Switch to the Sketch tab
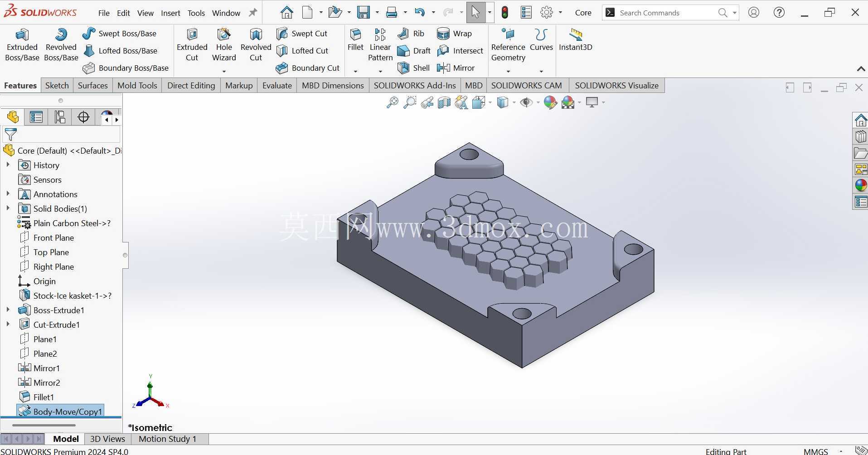The height and width of the screenshot is (455, 868). (x=57, y=85)
